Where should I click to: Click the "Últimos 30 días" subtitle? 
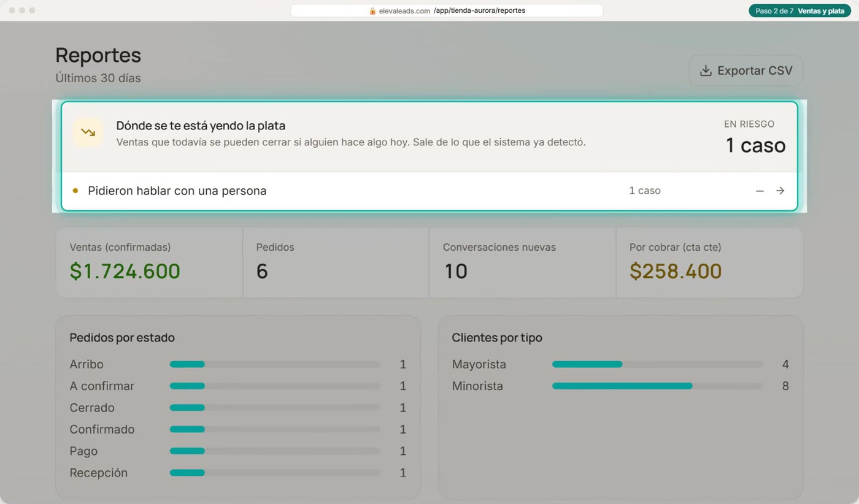click(x=98, y=78)
